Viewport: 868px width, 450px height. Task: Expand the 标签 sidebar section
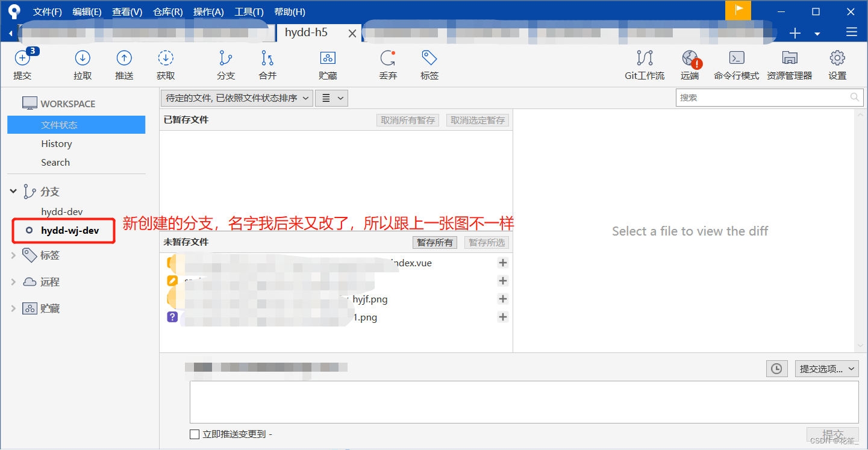13,255
